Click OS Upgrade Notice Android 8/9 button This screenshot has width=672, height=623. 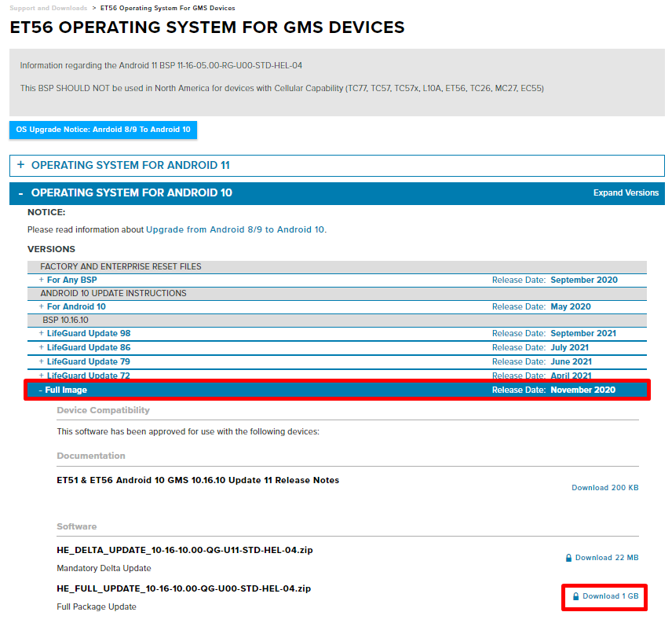104,130
